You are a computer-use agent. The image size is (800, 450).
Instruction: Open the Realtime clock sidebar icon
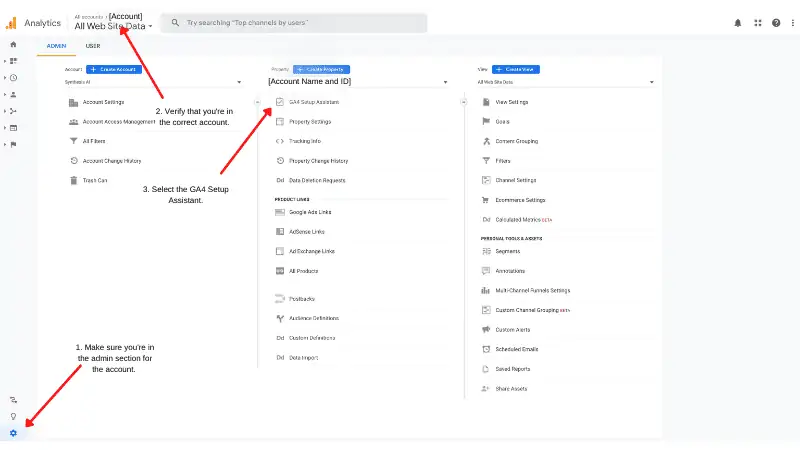(x=13, y=78)
